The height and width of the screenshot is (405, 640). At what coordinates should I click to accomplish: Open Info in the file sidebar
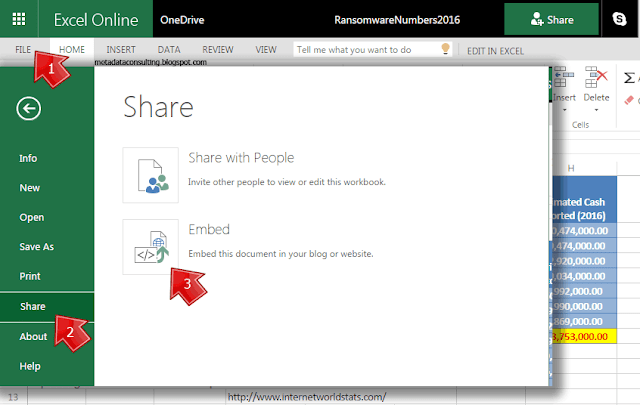coord(28,158)
